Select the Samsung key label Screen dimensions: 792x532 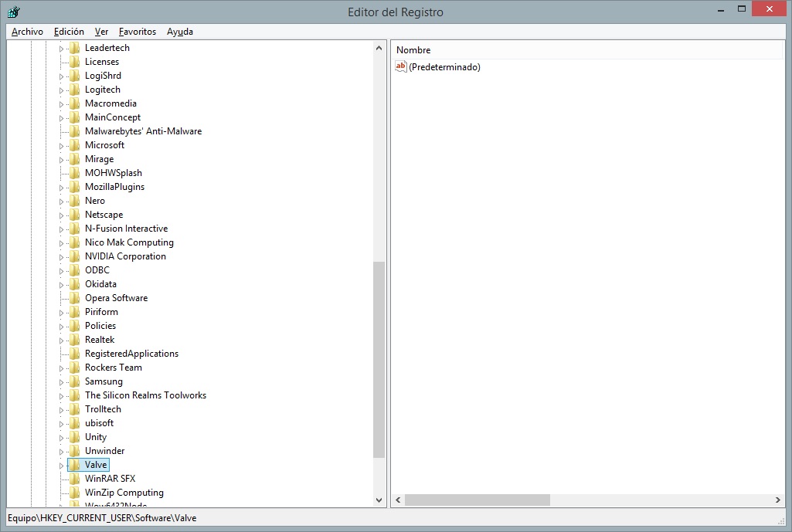pos(104,381)
